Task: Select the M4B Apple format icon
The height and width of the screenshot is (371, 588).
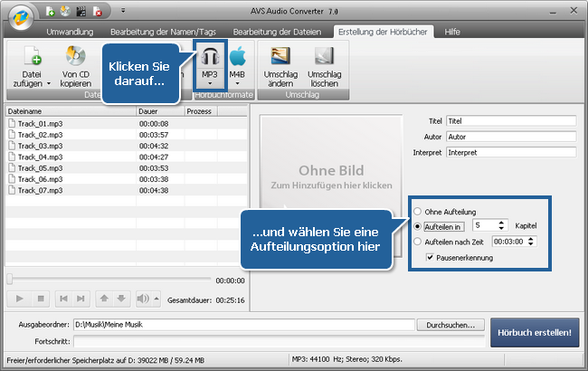Action: 239,56
